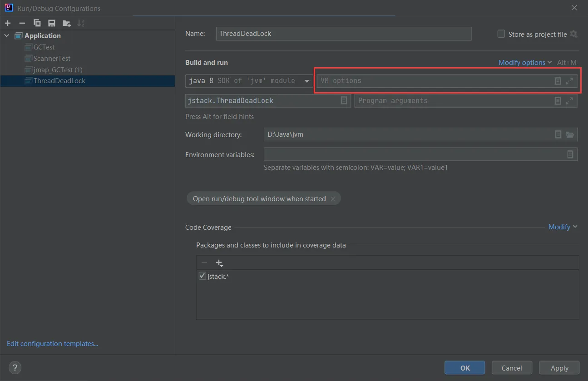This screenshot has height=381, width=588.
Task: Collapse the Application tree node
Action: (x=7, y=35)
